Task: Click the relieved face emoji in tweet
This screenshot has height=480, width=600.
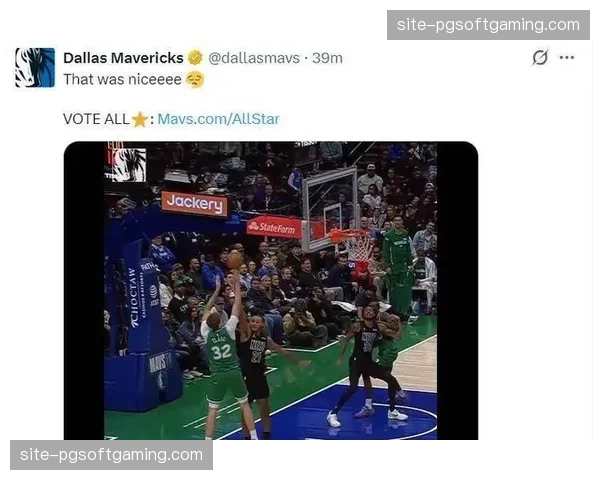Action: point(195,80)
